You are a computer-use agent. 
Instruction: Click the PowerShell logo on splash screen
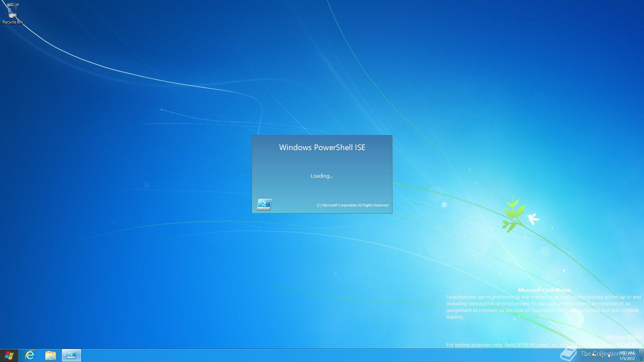point(264,204)
